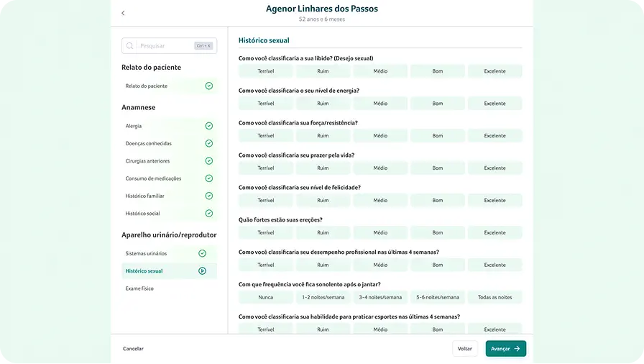The height and width of the screenshot is (364, 644).
Task: Open Histórico social sidebar entry
Action: [x=142, y=214]
